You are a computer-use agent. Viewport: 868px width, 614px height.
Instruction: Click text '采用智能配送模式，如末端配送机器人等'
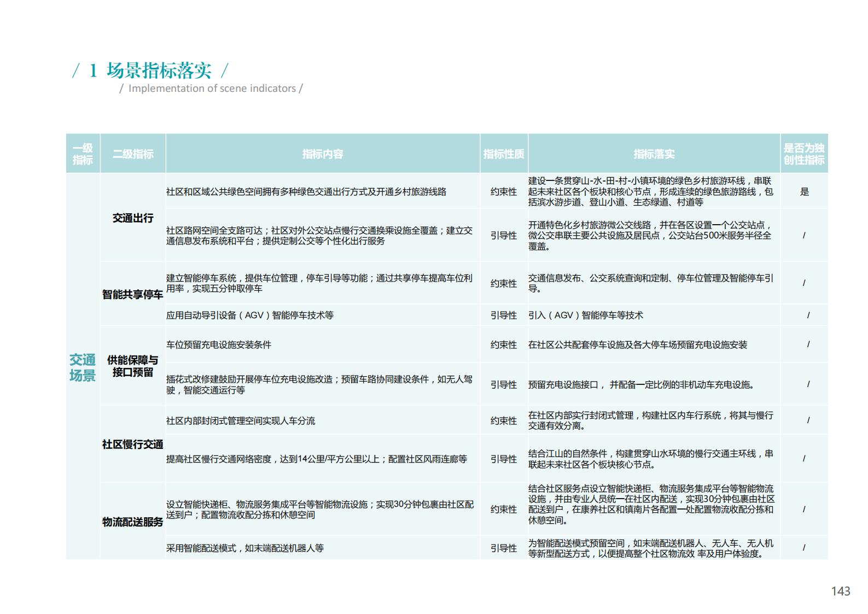(x=245, y=548)
